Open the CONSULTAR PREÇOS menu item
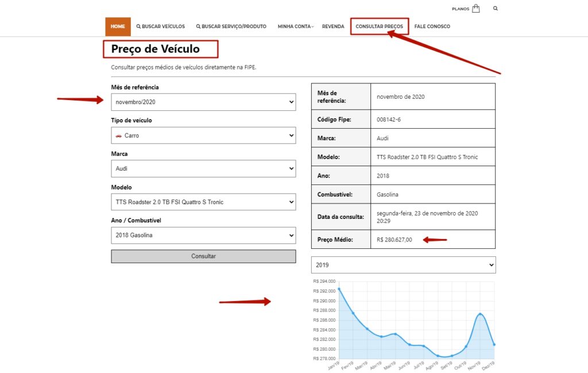The height and width of the screenshot is (373, 588). 379,26
